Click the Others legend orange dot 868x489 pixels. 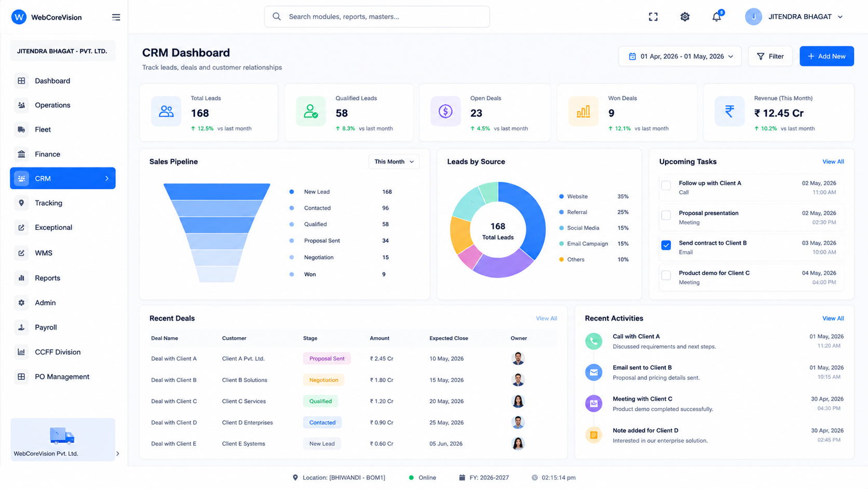(561, 259)
